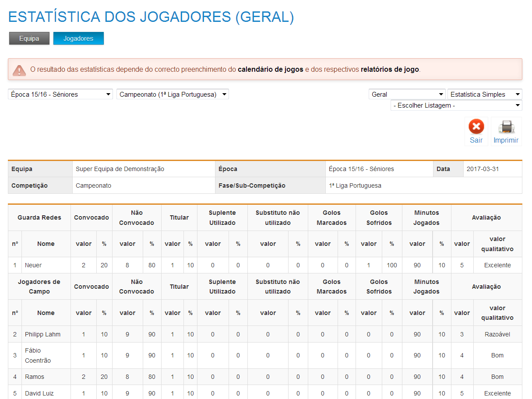Screen dimensions: 532x399
Task: Click the Minutos Jogados header in goalkeeper table
Action: (x=426, y=217)
